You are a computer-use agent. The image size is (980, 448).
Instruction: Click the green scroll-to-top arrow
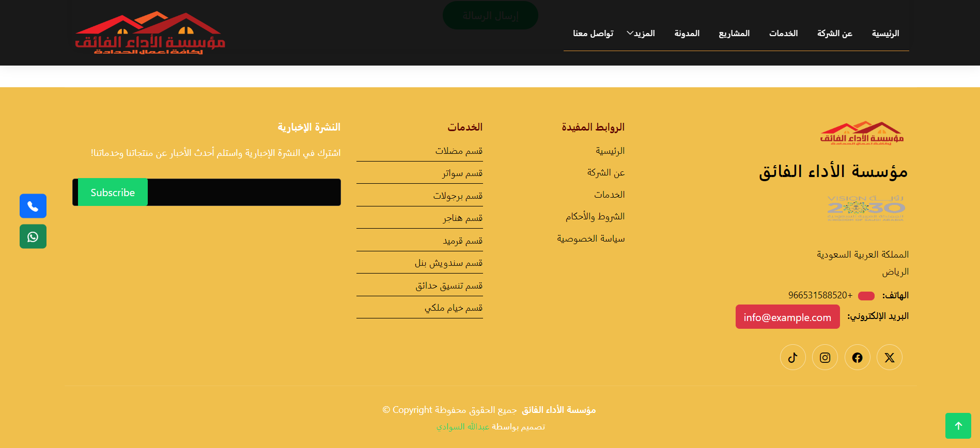(x=958, y=426)
